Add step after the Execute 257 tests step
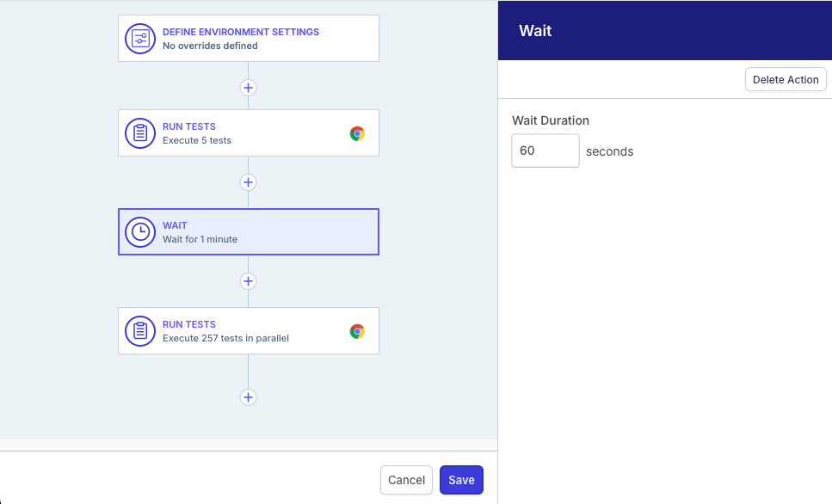Viewport: 832px width, 504px height. pyautogui.click(x=248, y=397)
